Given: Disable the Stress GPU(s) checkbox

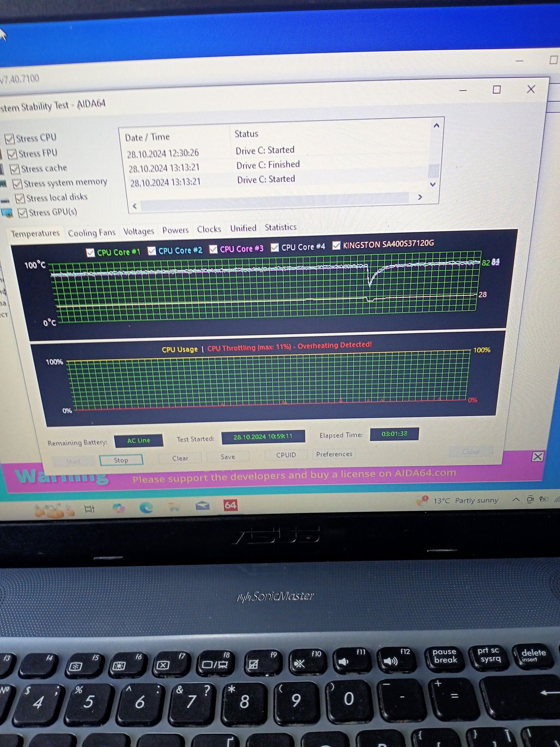Looking at the screenshot, I should [23, 213].
